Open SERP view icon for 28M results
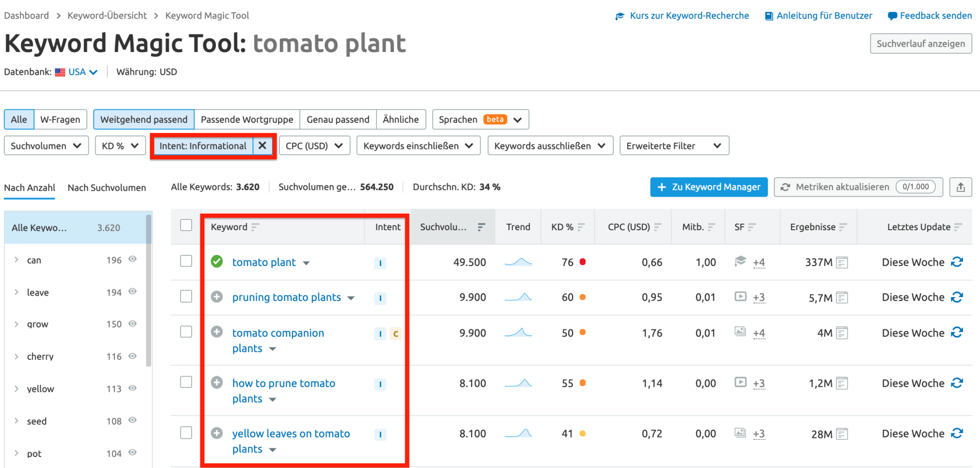The image size is (980, 468). [x=842, y=434]
